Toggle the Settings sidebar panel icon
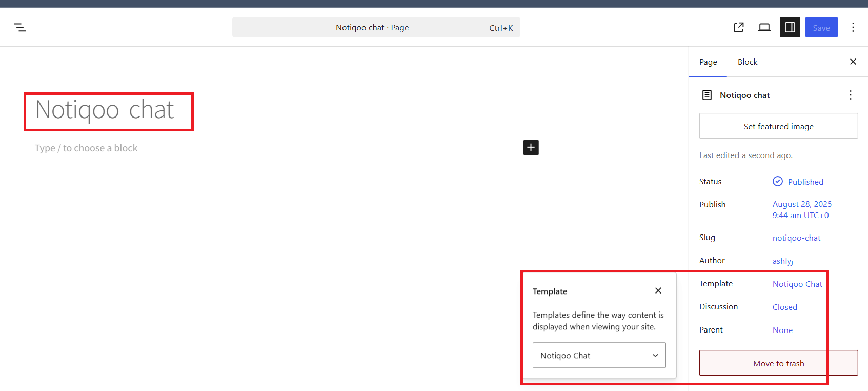The width and height of the screenshot is (868, 391). click(x=790, y=28)
